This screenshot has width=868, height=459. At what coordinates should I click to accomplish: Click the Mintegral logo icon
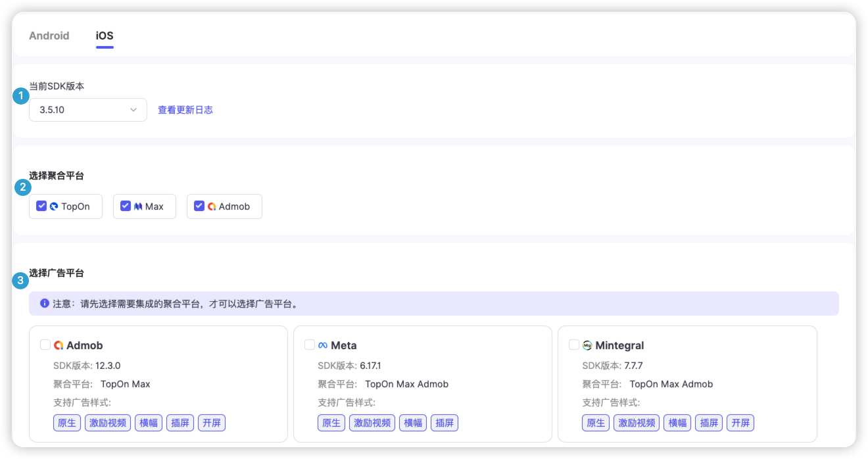587,345
